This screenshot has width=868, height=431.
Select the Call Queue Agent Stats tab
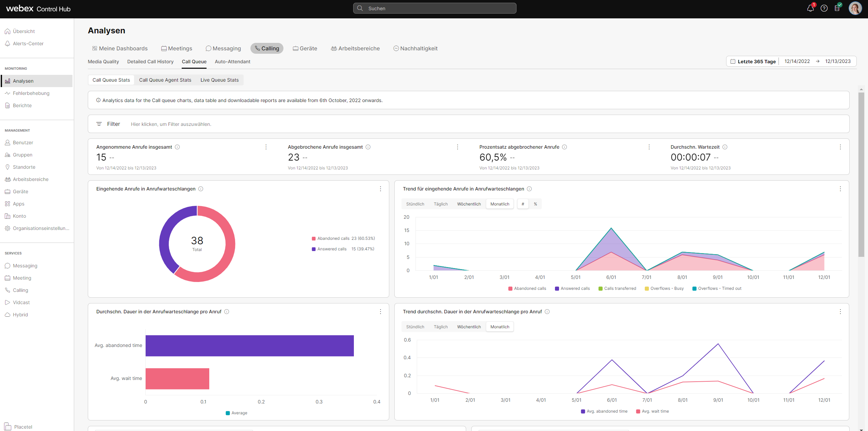165,80
